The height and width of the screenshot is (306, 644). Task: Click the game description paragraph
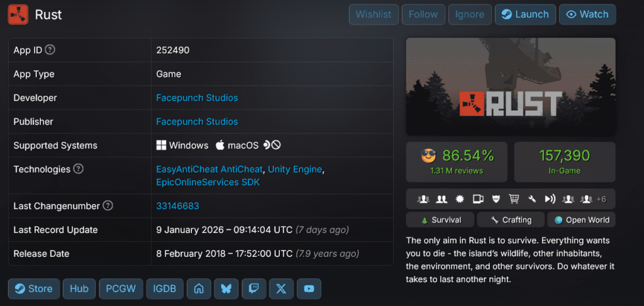coord(509,259)
